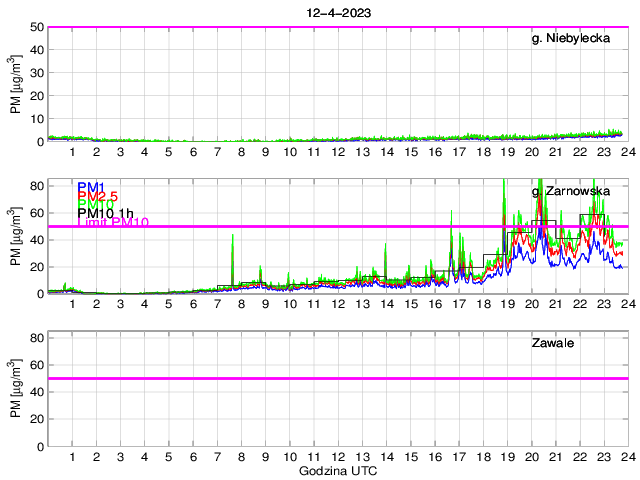Click the middle panel's PM y-axis label
This screenshot has height=480, width=640.
tap(16, 237)
